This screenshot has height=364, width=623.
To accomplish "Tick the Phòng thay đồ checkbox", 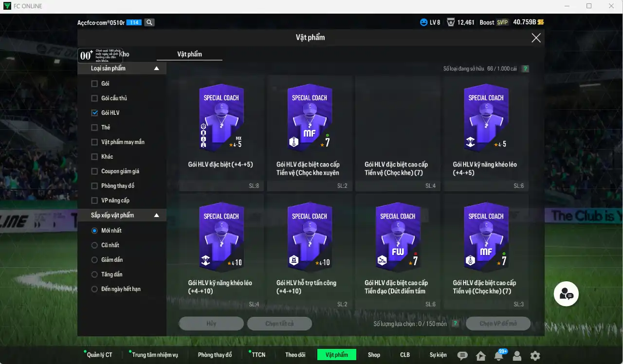I will coord(94,186).
